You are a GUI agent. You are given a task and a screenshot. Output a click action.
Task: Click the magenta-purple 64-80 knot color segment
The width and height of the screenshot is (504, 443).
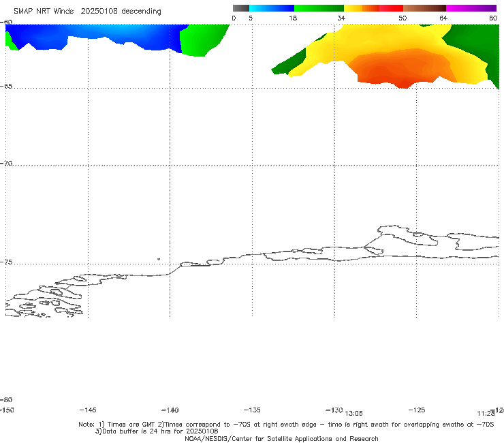[471, 8]
